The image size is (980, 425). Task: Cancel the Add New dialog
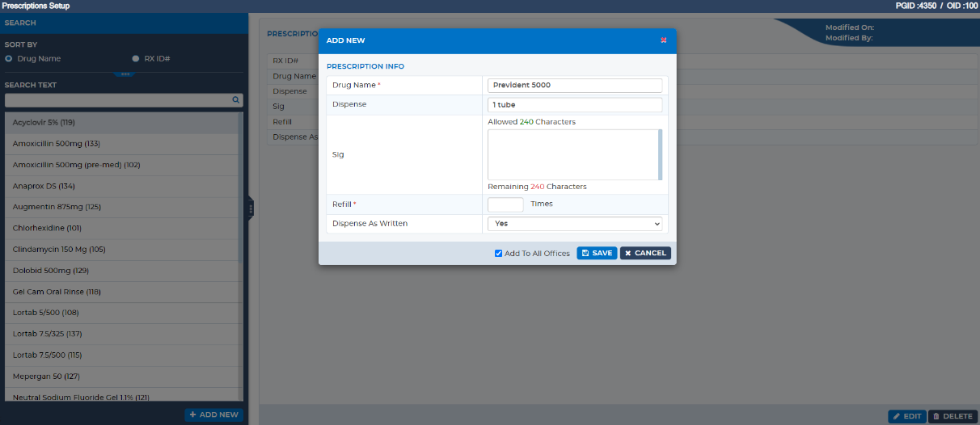coord(645,253)
